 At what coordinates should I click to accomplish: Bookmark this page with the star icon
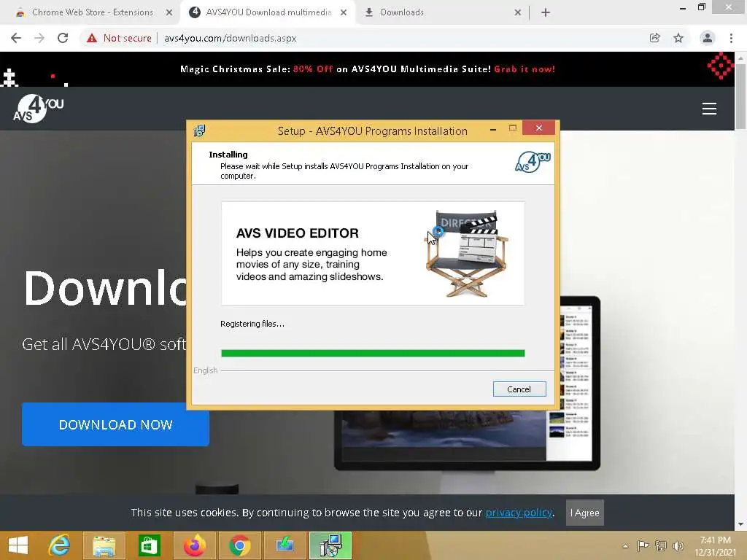(x=678, y=38)
